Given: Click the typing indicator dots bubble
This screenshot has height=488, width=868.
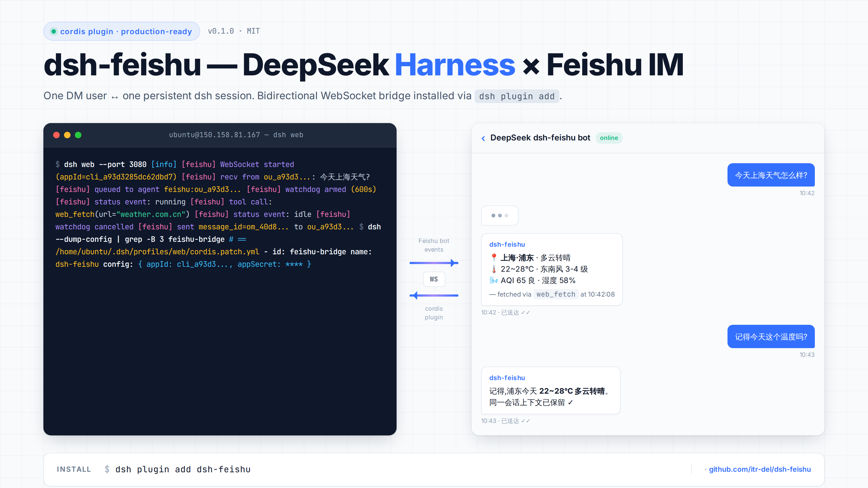Looking at the screenshot, I should coord(500,216).
